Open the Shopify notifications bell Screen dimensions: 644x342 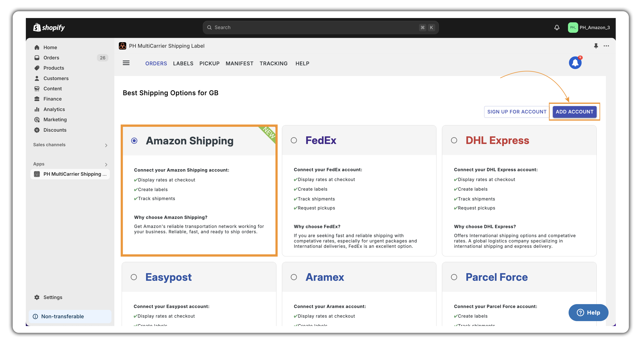557,27
